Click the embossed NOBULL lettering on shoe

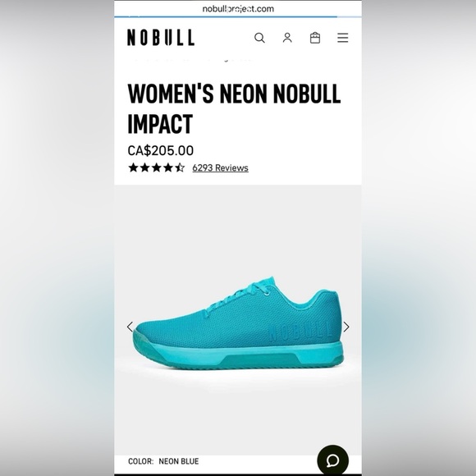pos(300,332)
